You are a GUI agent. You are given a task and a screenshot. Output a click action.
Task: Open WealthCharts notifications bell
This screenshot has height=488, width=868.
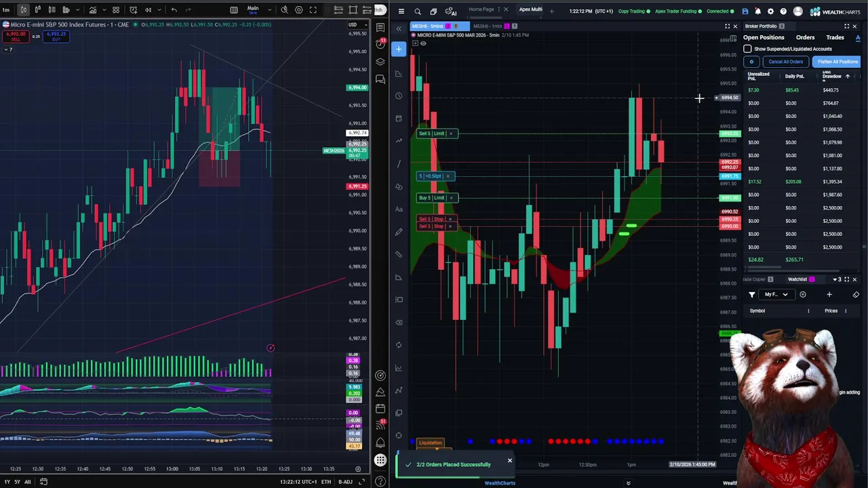click(x=758, y=12)
